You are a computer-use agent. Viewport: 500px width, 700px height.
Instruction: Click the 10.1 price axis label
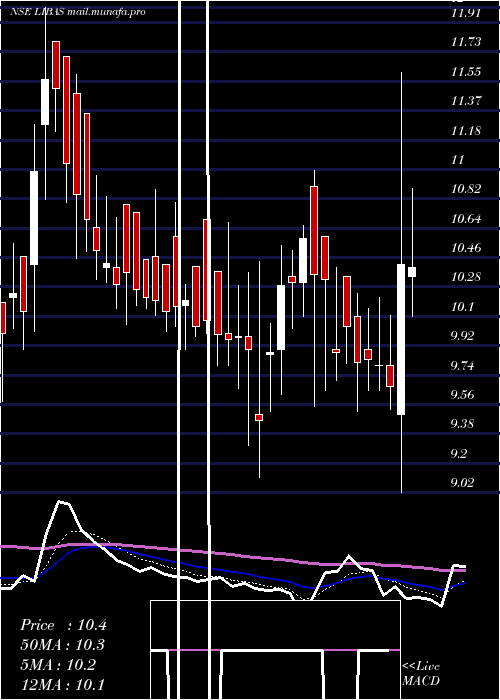(462, 307)
